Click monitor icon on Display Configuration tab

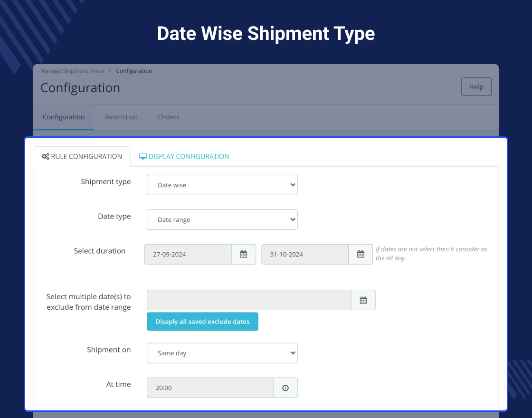pyautogui.click(x=143, y=156)
